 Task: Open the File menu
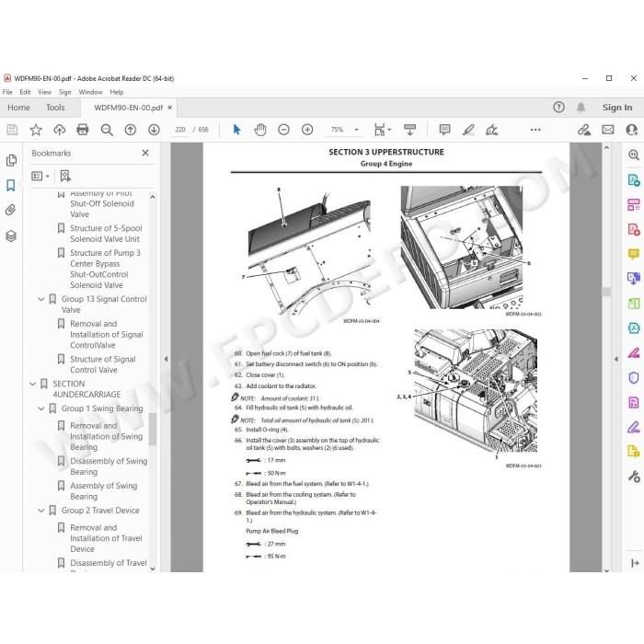coord(7,92)
